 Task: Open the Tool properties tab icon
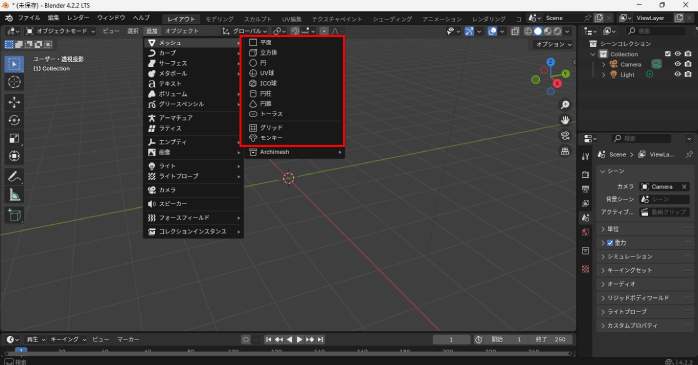585,157
